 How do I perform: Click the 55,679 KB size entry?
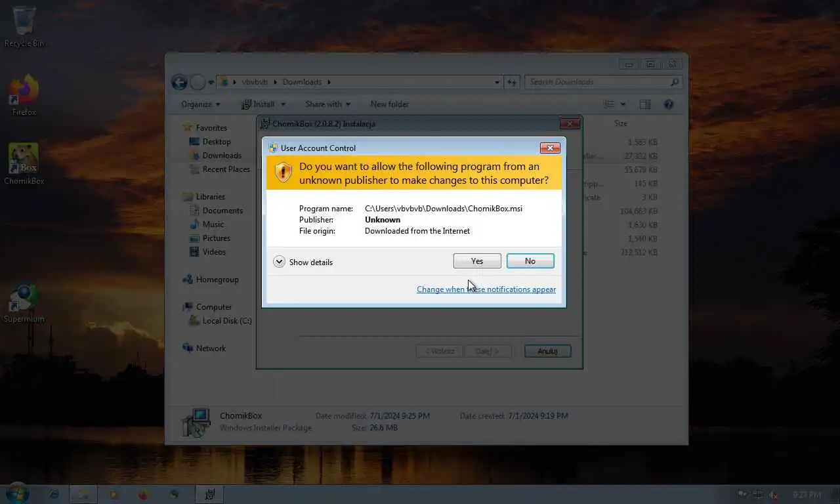(640, 170)
